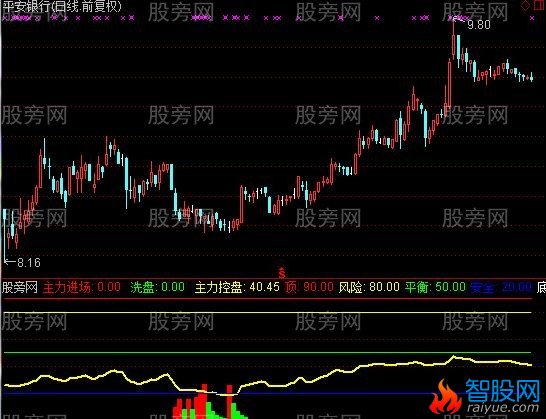Click the red diamond icon at top-right corner
Image resolution: width=546 pixels, height=419 pixels.
pyautogui.click(x=526, y=5)
